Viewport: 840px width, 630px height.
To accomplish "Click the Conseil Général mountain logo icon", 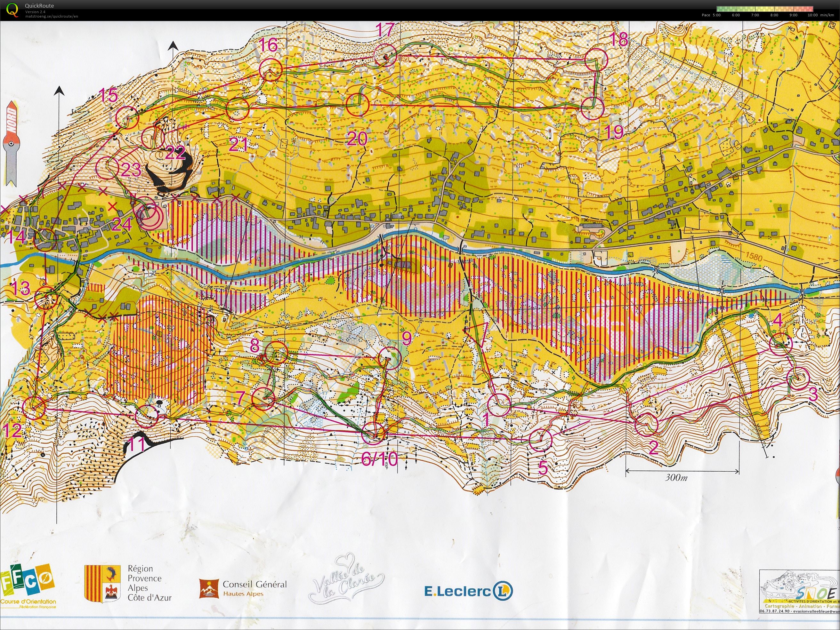I will [209, 588].
